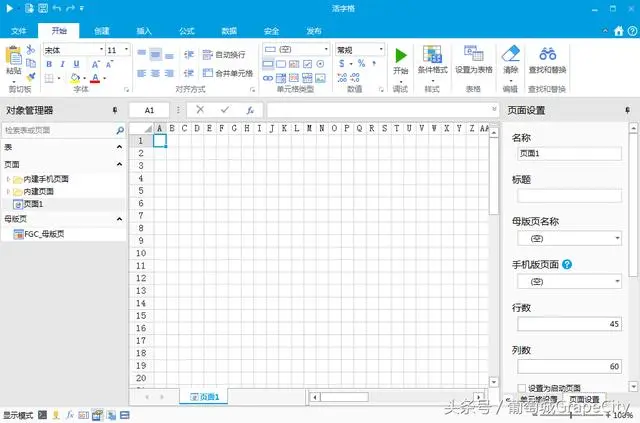Switch to the 安全 ribbon tab
The image size is (640, 423).
[x=271, y=31]
